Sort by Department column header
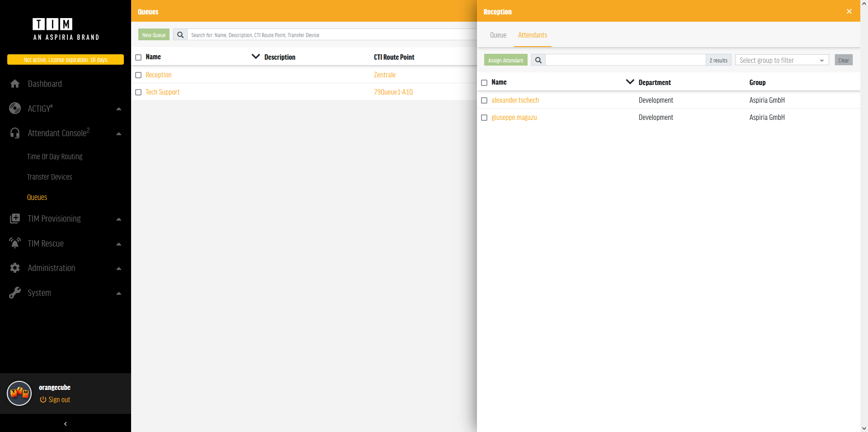868x432 pixels. tap(655, 82)
